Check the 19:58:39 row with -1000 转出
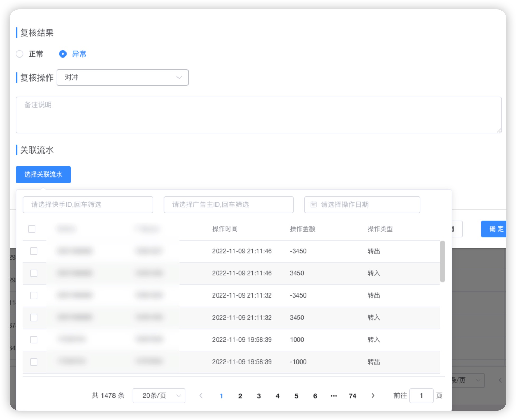Viewport: 516px width, 420px height. pos(34,362)
